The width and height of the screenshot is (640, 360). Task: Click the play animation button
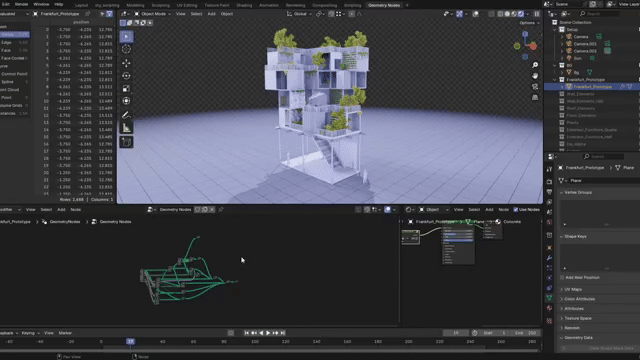coord(268,333)
